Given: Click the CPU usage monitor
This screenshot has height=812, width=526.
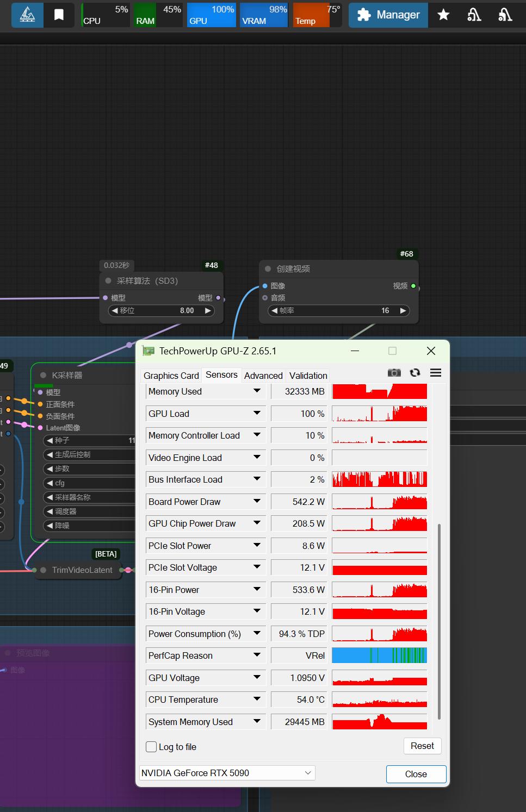Looking at the screenshot, I should click(105, 15).
